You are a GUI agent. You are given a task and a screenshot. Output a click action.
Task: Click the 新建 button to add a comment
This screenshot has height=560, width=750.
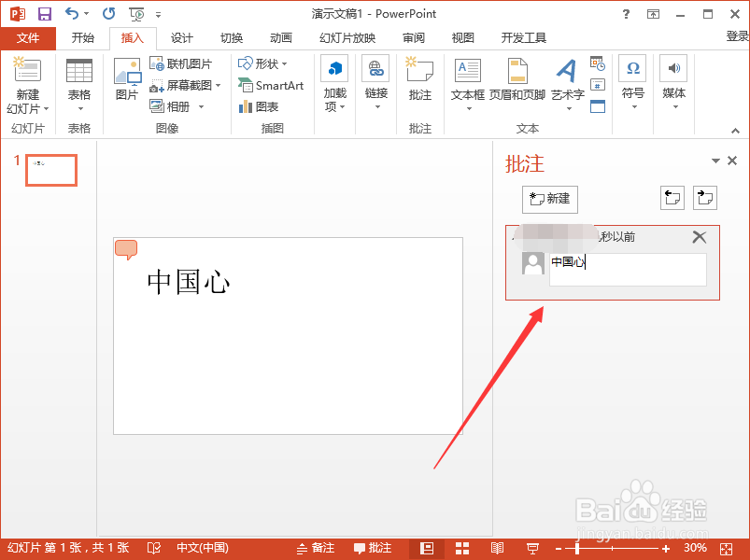click(x=549, y=199)
